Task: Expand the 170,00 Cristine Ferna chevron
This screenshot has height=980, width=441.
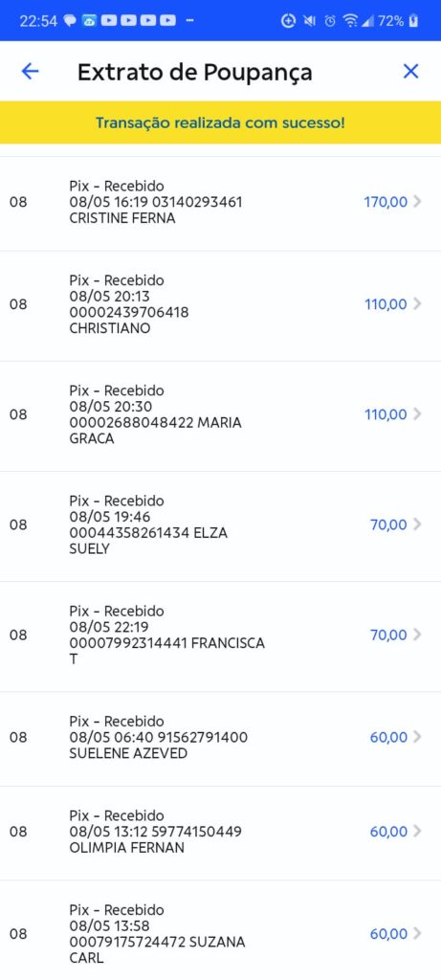Action: coord(418,202)
